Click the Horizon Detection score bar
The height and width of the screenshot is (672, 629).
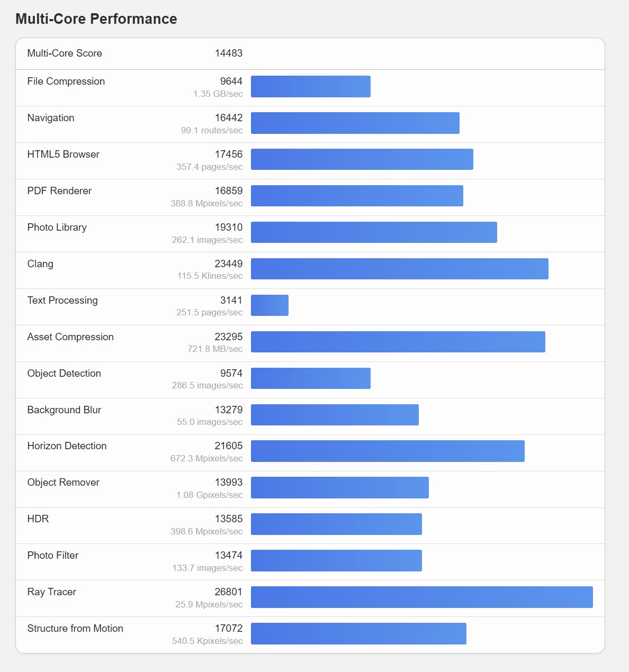(388, 451)
